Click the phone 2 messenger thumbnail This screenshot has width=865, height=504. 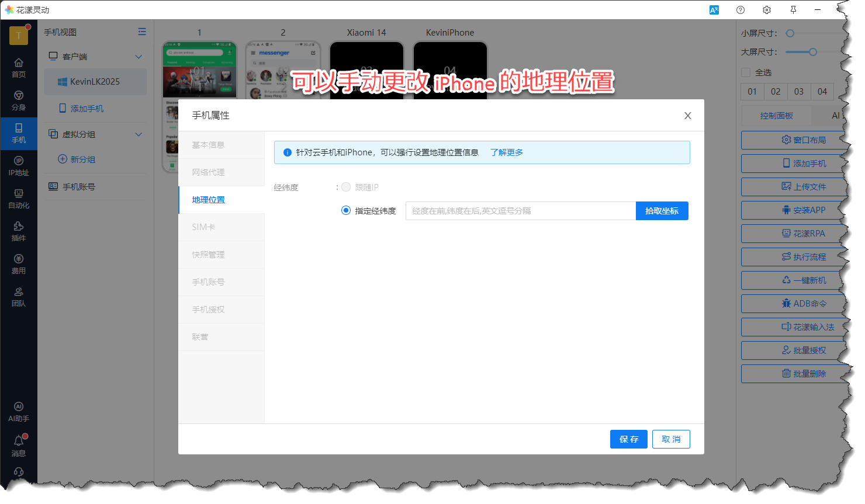283,69
